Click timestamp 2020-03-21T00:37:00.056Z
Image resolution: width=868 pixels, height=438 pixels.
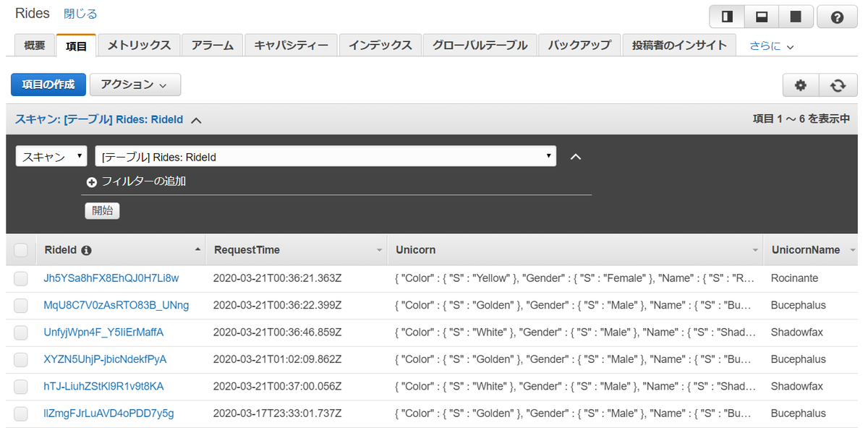coord(277,387)
